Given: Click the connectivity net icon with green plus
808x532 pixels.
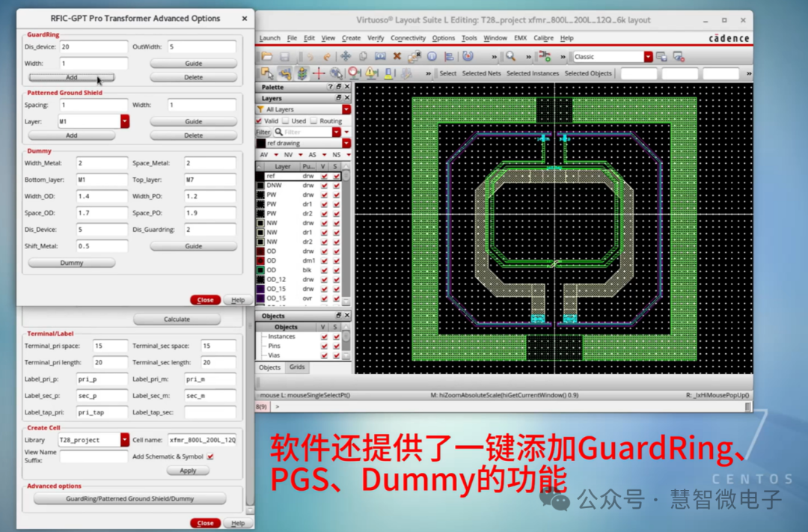Looking at the screenshot, I should 545,56.
